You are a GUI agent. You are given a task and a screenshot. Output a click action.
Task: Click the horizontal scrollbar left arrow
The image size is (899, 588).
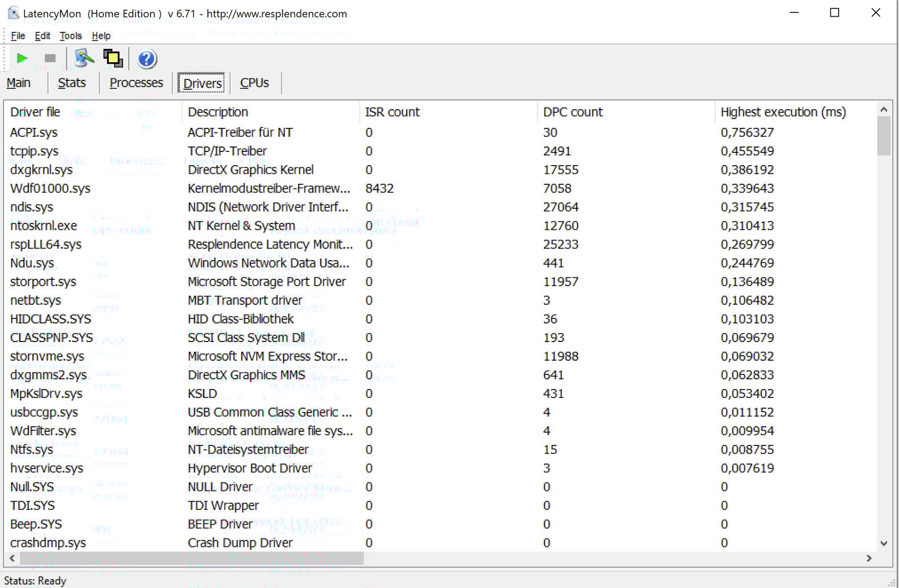[12, 558]
